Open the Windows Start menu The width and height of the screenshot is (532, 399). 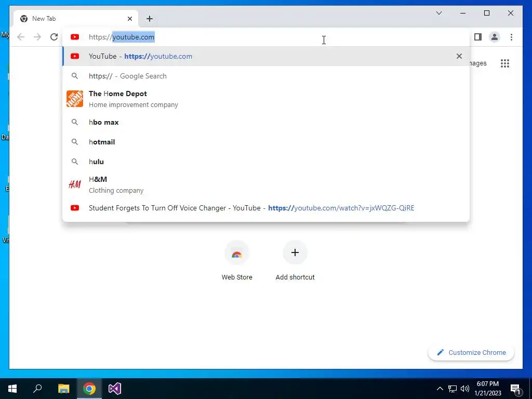click(x=12, y=389)
